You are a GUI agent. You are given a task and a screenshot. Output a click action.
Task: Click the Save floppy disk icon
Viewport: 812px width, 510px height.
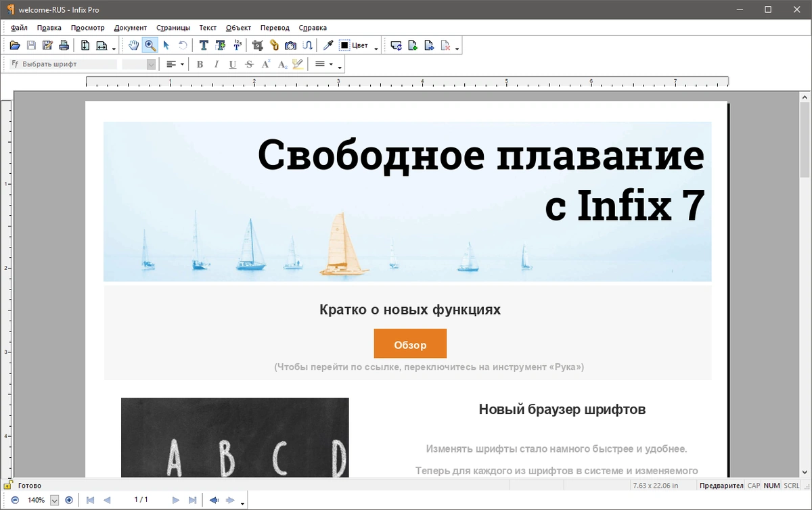click(x=31, y=45)
